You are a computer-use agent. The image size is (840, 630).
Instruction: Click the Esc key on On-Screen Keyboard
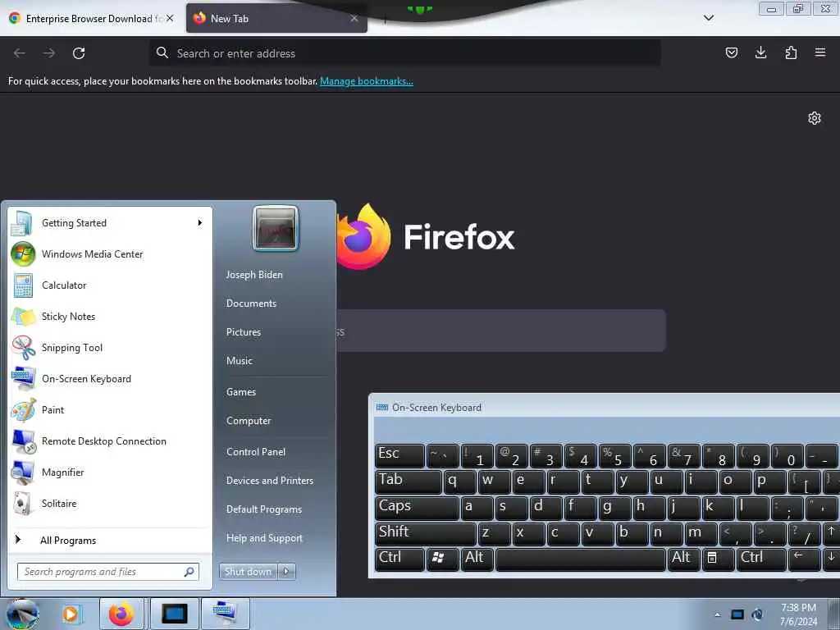pos(399,454)
